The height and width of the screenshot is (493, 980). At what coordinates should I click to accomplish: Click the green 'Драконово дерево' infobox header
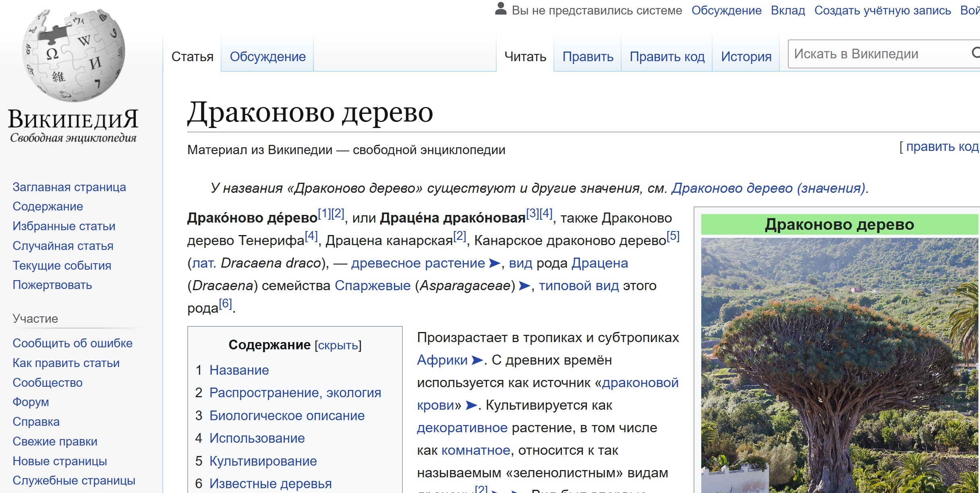click(839, 225)
